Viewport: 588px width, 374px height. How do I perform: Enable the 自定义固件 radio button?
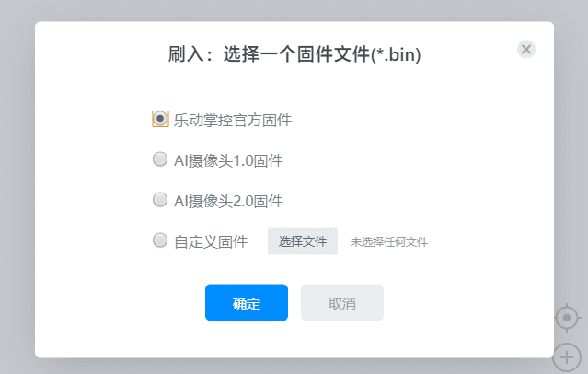[x=160, y=240]
